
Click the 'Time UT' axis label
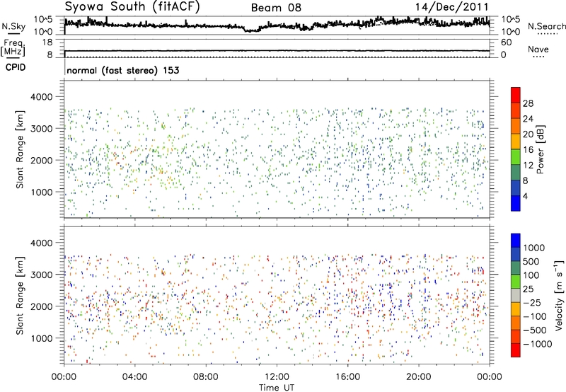(277, 388)
